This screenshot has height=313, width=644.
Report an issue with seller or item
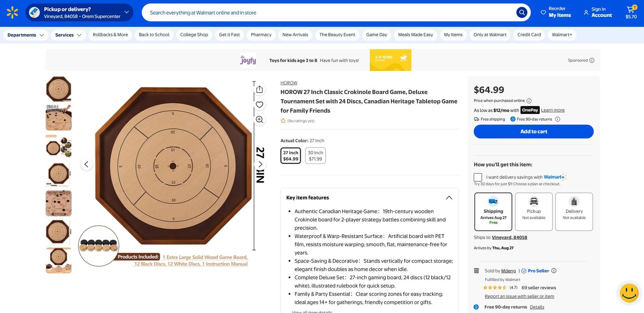(519, 296)
